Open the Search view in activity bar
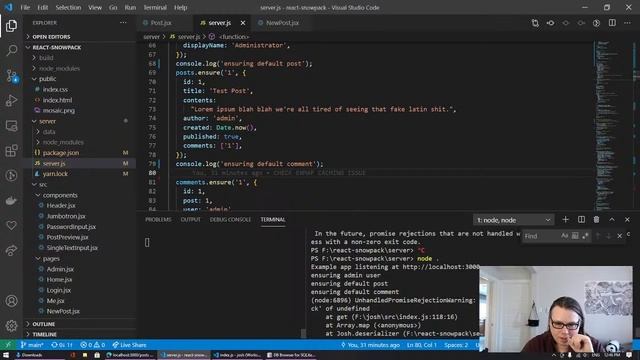640x360 pixels. coord(11,51)
